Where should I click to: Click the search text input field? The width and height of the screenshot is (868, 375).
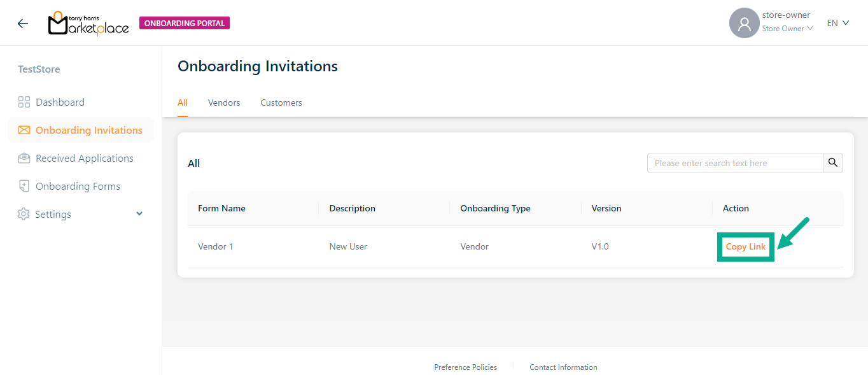[x=735, y=163]
